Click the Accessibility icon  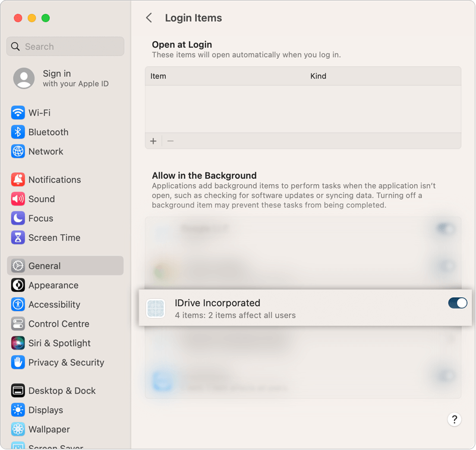coord(18,304)
